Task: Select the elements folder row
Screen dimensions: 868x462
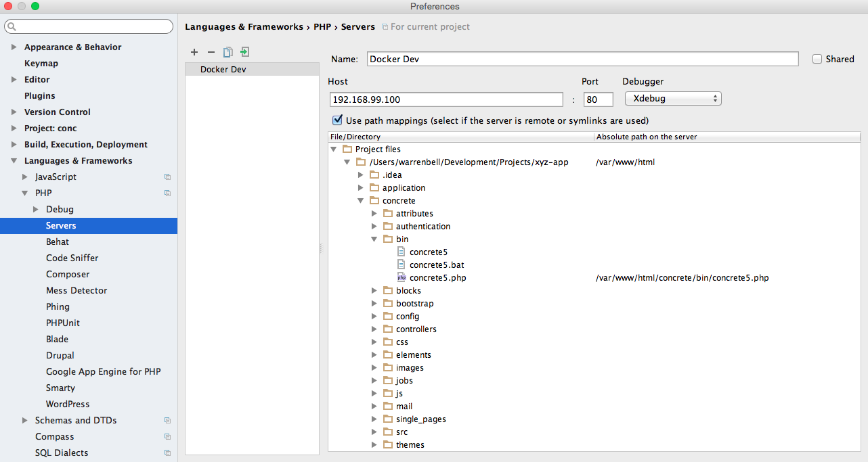Action: click(414, 355)
